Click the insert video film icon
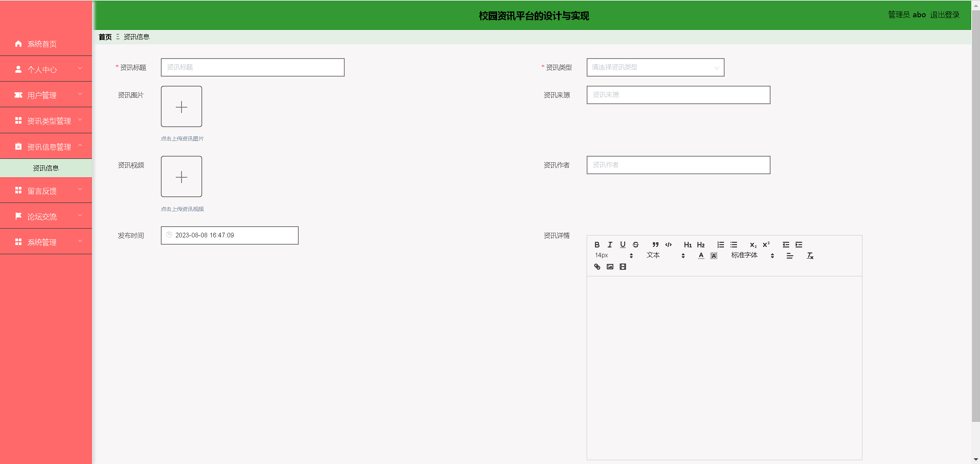This screenshot has height=464, width=980. [x=623, y=267]
